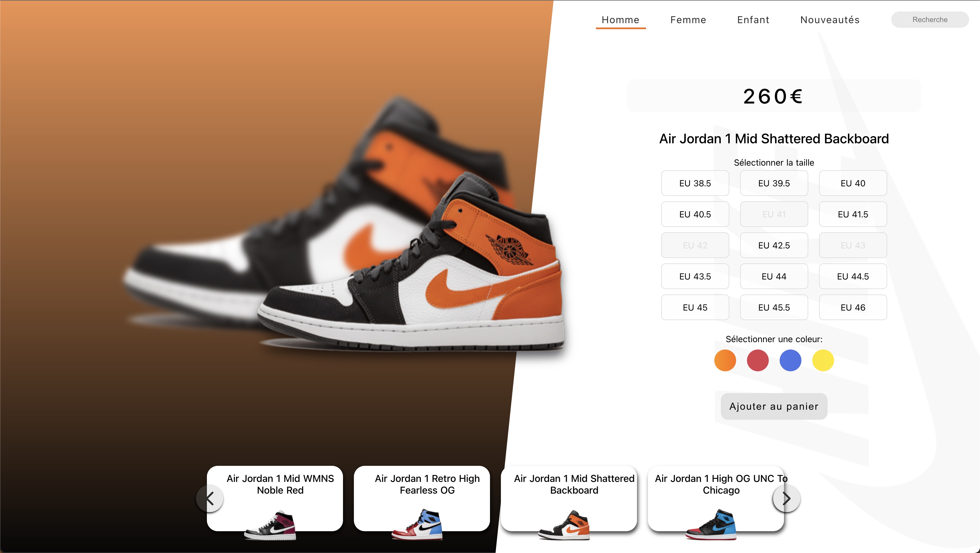
Task: Select size EU 38.5
Action: [695, 183]
